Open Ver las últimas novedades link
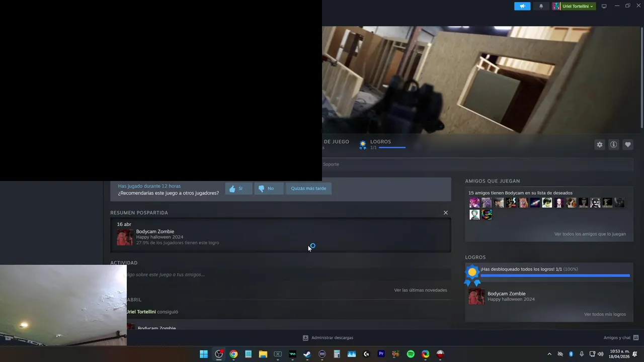The height and width of the screenshot is (362, 644). (421, 290)
